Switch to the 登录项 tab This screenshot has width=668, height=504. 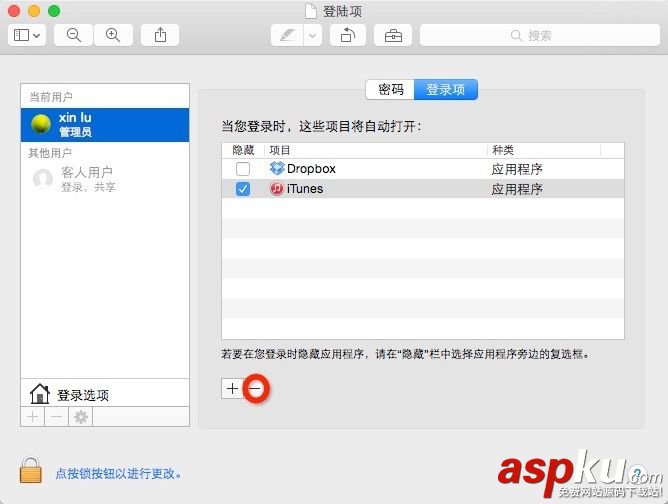446,89
